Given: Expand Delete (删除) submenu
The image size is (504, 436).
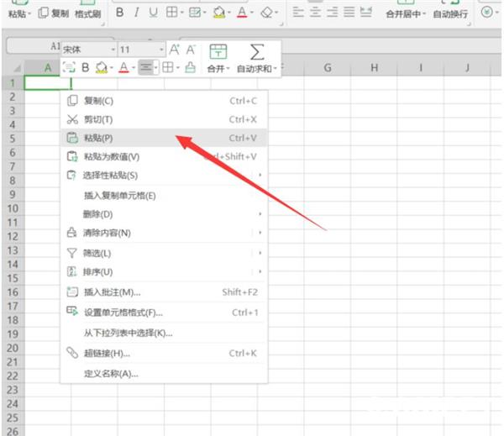Looking at the screenshot, I should pos(164,214).
